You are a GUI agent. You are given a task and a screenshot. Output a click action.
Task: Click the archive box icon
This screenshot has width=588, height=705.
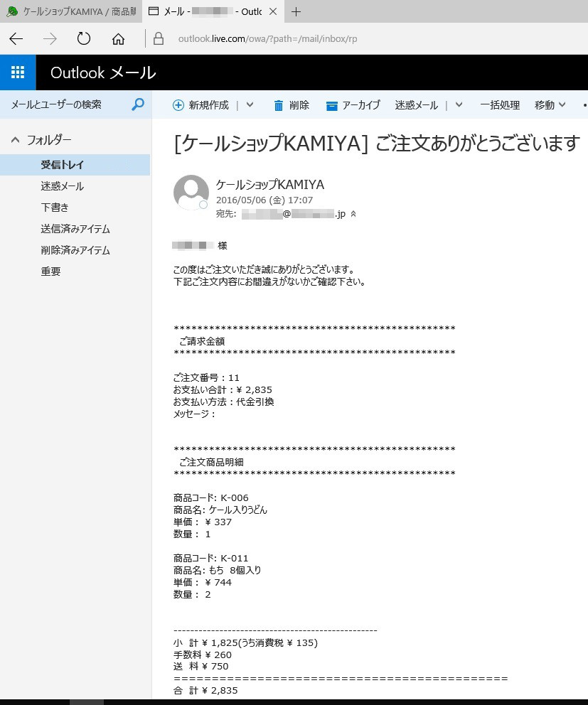coord(331,105)
